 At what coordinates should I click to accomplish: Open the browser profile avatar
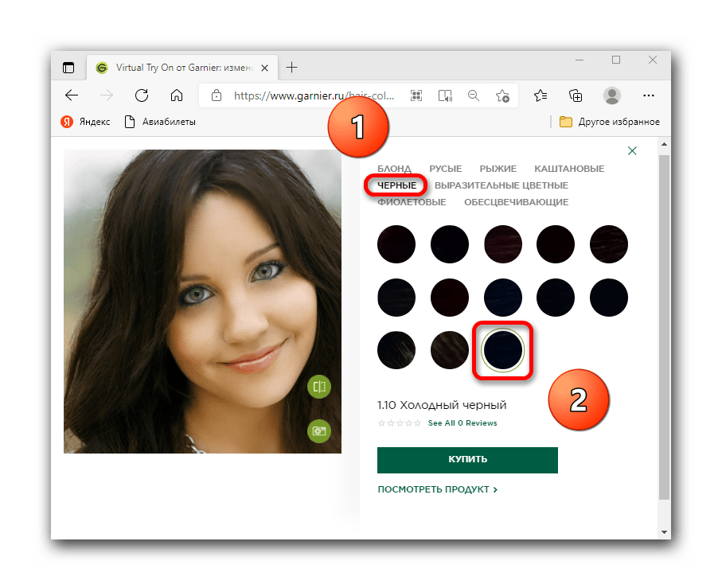pos(611,95)
